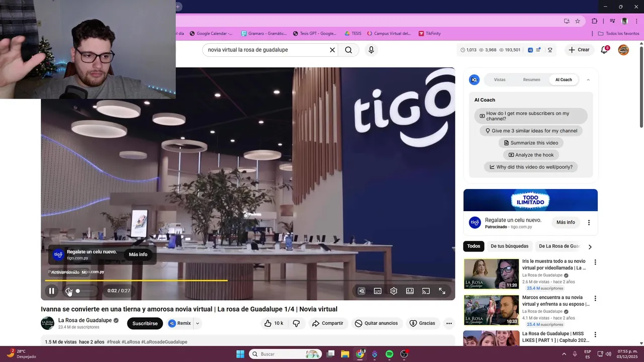Image resolution: width=644 pixels, height=362 pixels.
Task: Open La Rosa de Guadalupe channel avatar
Action: click(47, 323)
